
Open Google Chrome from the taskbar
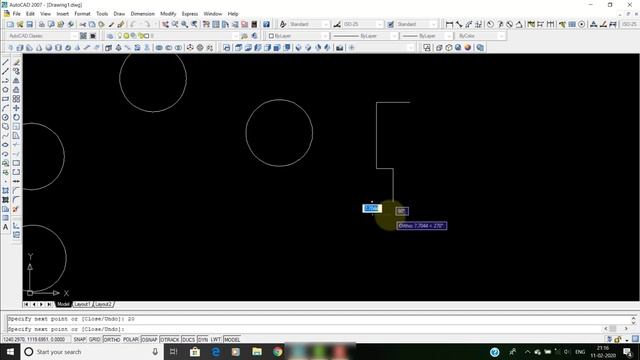point(278,352)
